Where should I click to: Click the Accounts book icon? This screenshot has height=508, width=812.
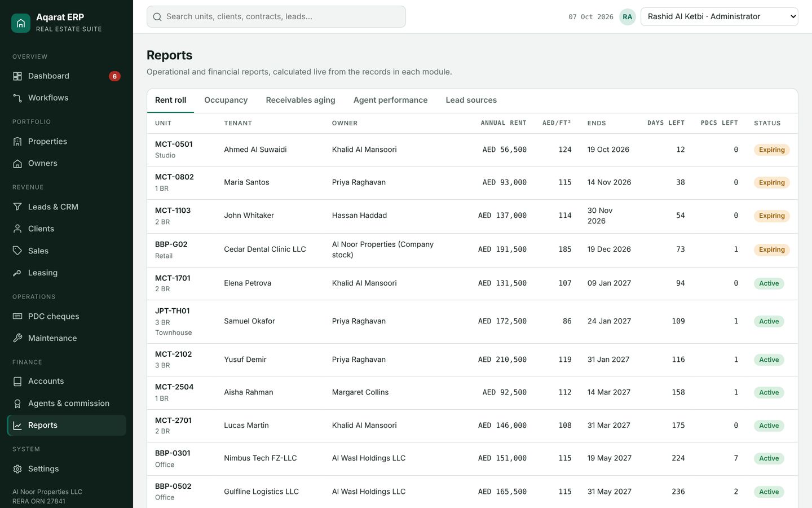[17, 382]
